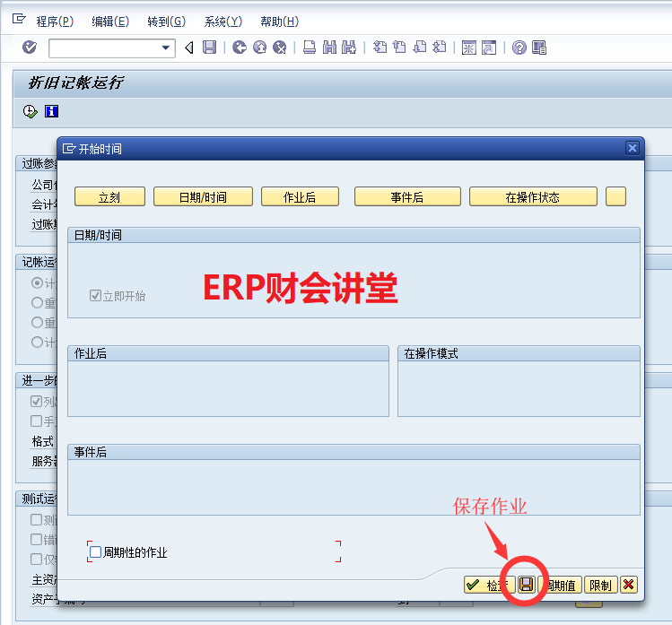Open the 转到(G) menu
Screen dimensions: 672x625
pyautogui.click(x=164, y=22)
